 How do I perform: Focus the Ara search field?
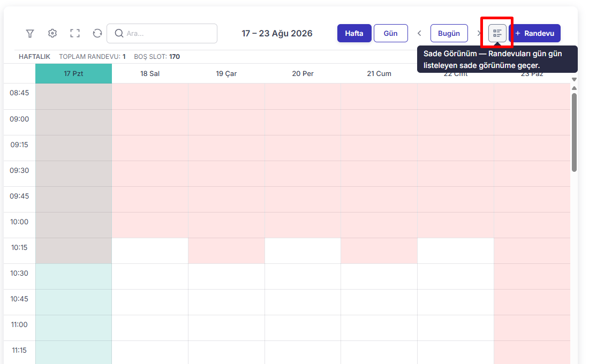(162, 33)
